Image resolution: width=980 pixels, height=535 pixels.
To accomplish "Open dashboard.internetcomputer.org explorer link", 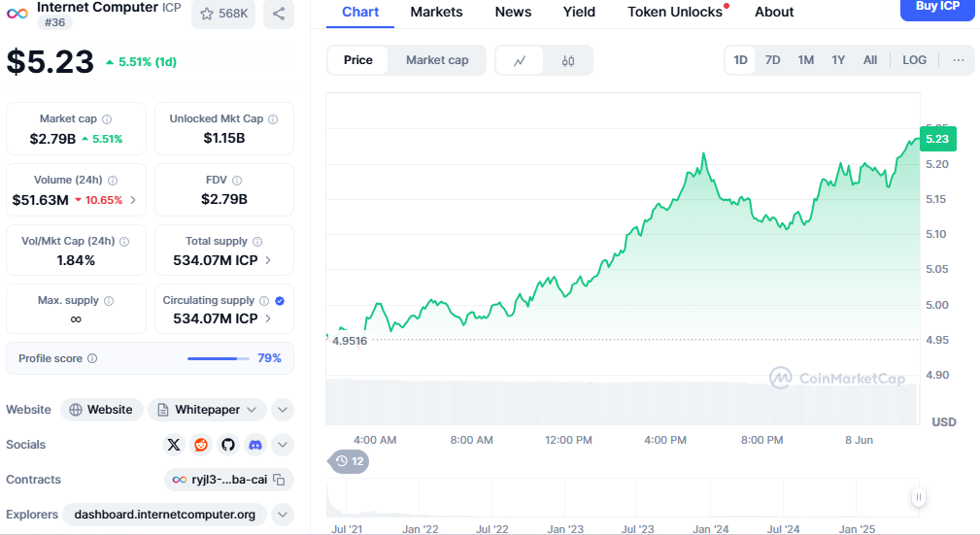I will point(165,515).
